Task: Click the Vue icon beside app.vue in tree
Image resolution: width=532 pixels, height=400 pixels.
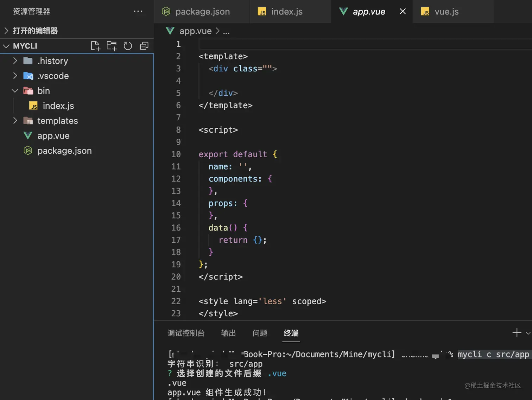Action: pos(28,136)
